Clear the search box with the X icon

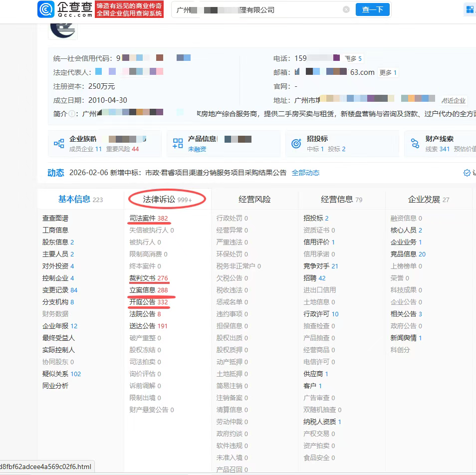346,9
